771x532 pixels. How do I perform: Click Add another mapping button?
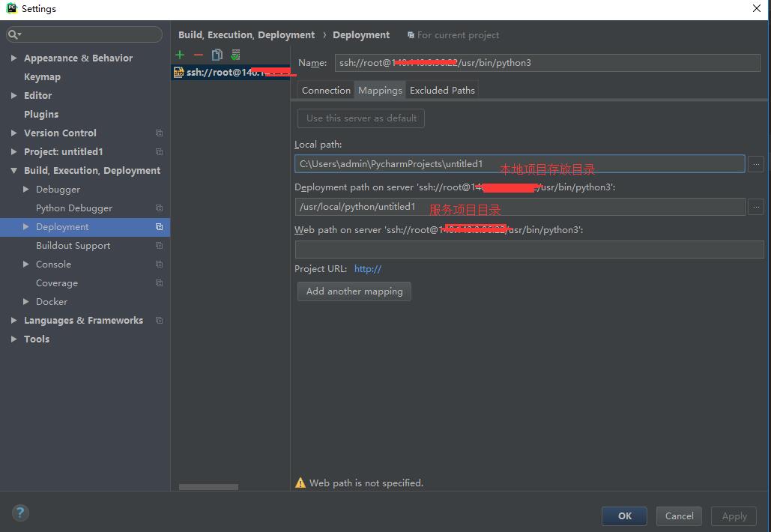point(354,291)
